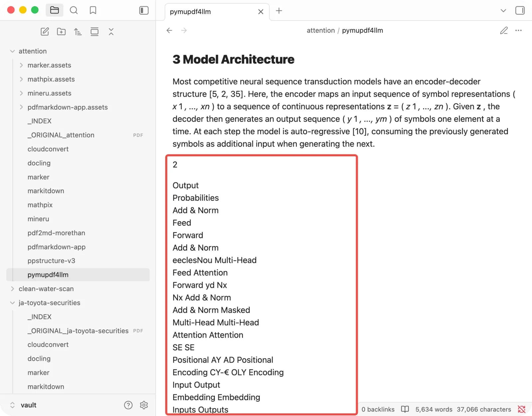The height and width of the screenshot is (416, 532).
Task: Open the pdf2md-morethan note
Action: (x=56, y=233)
